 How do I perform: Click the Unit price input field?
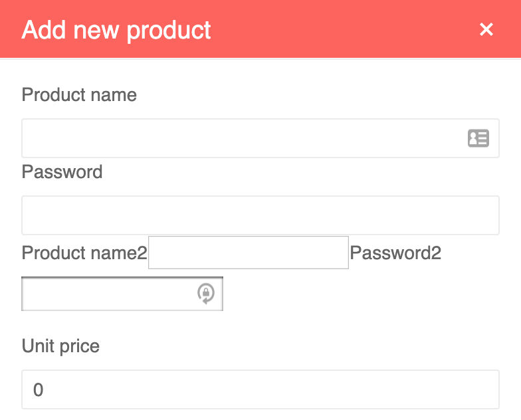tap(260, 389)
